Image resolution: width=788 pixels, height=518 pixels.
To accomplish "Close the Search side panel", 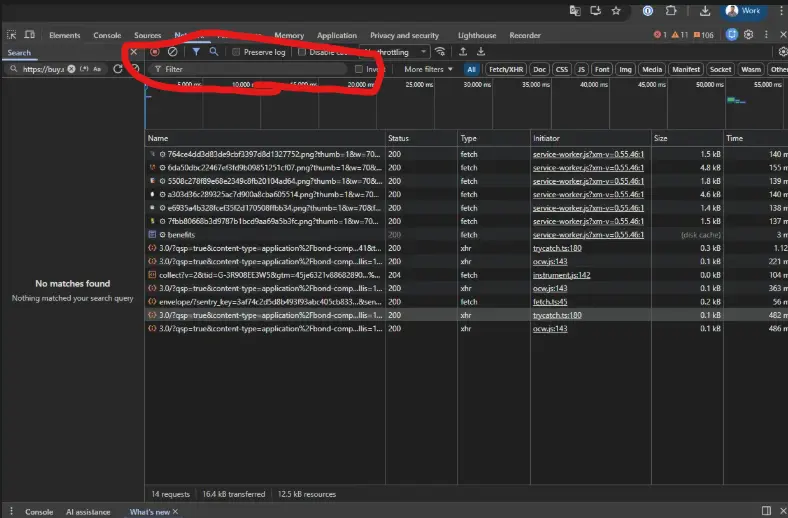I will click(134, 52).
